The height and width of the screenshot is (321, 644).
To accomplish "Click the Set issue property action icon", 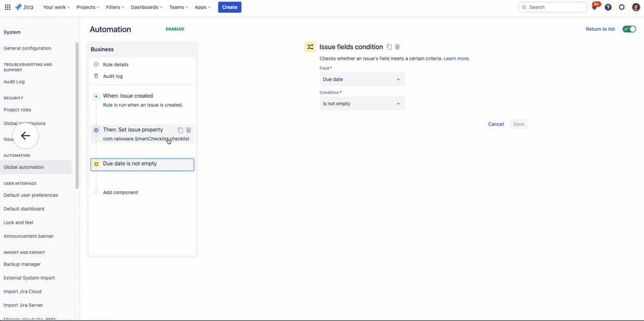I will 96,130.
